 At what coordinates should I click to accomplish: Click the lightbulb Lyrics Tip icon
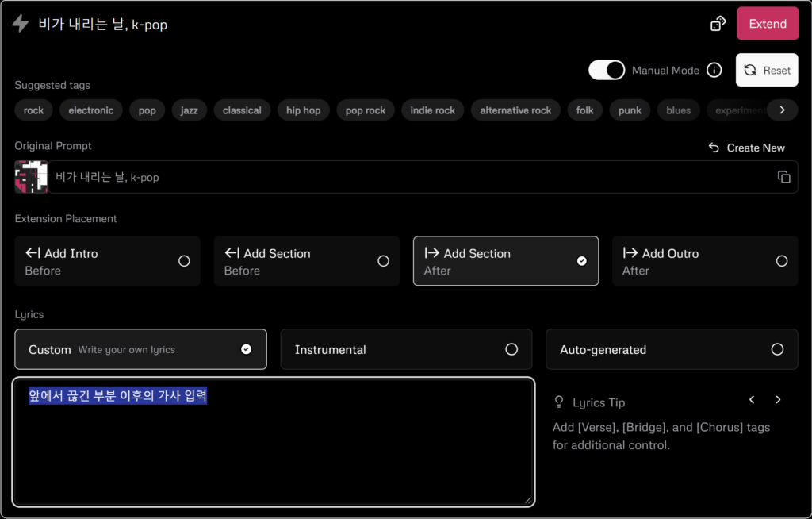pos(559,402)
